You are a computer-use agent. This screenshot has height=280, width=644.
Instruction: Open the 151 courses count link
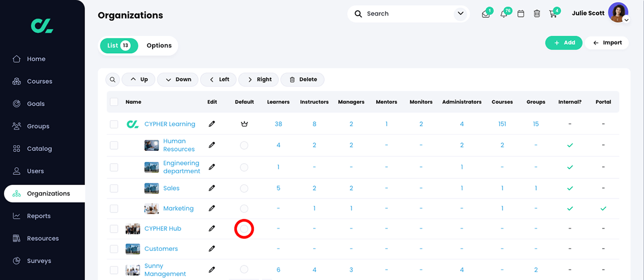point(502,124)
